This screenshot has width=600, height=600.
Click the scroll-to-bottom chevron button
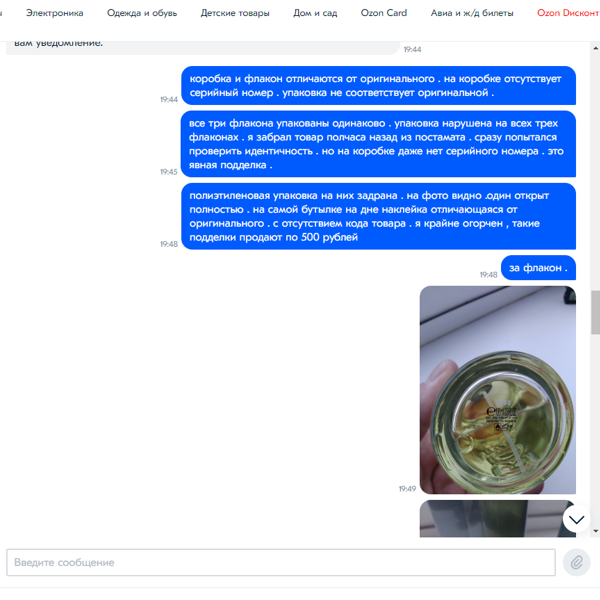point(576,519)
